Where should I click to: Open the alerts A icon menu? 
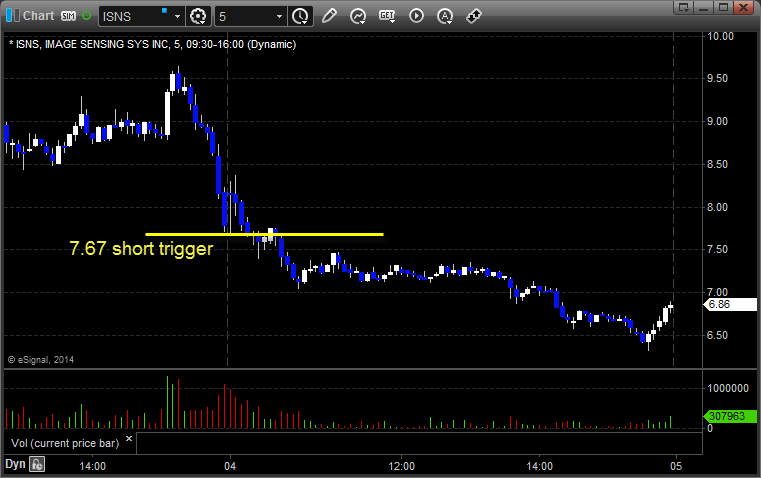click(445, 16)
